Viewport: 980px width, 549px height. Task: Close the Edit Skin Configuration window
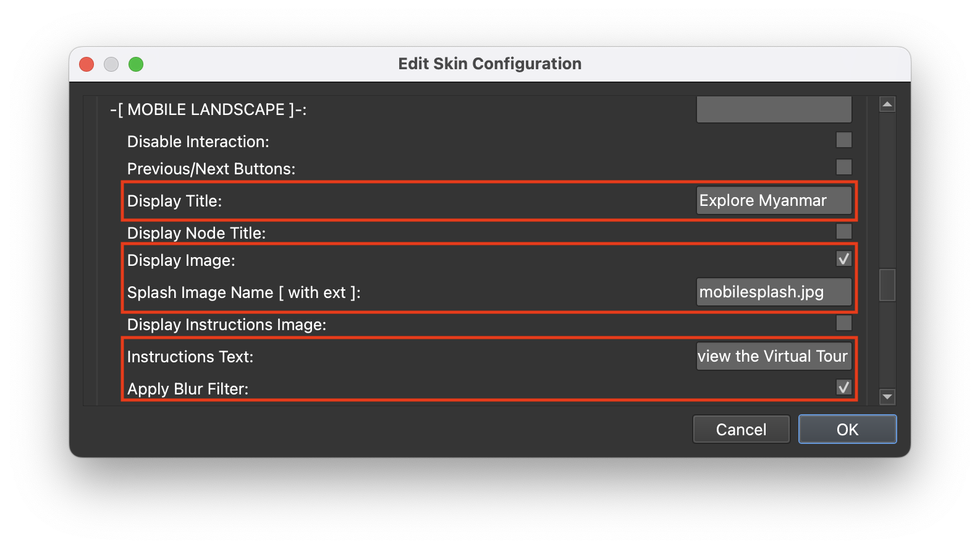87,64
